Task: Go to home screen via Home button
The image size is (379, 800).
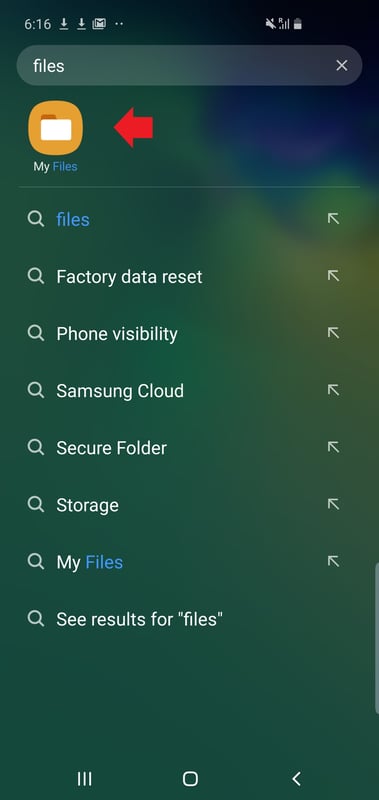Action: pyautogui.click(x=190, y=779)
